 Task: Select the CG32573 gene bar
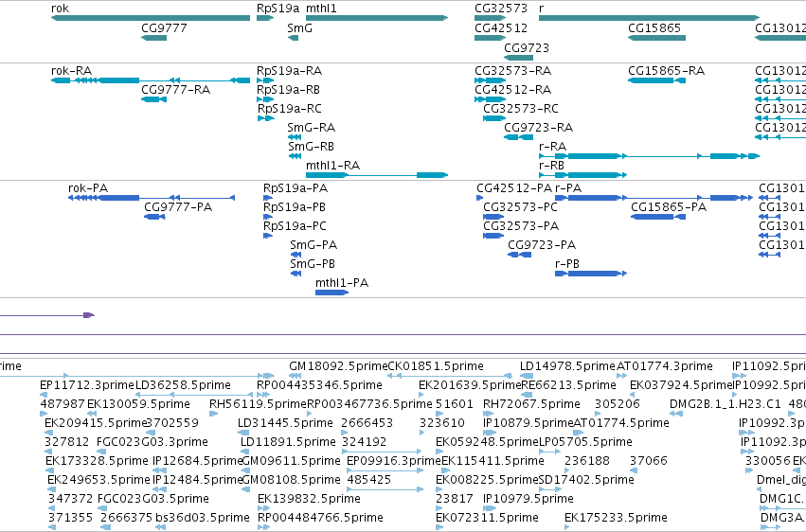(x=490, y=18)
